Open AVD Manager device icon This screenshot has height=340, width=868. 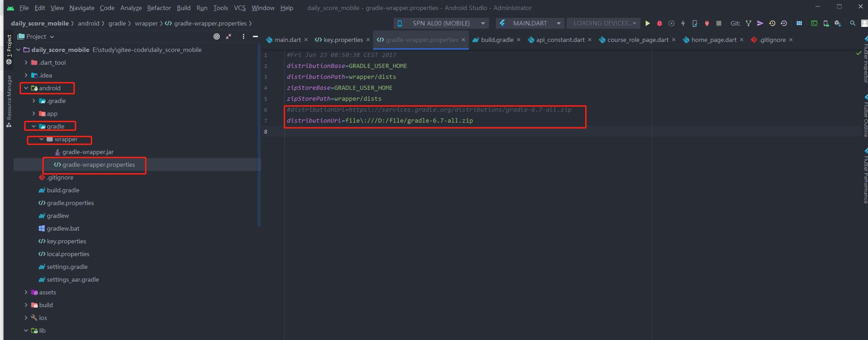826,23
